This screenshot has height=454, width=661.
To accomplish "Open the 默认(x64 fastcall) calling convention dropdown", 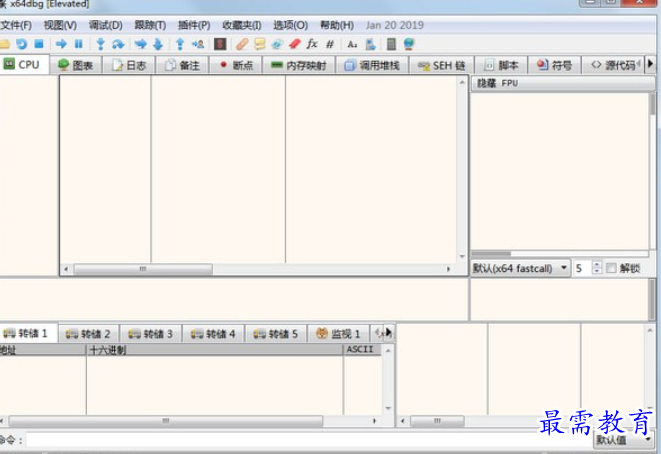I will (x=520, y=268).
